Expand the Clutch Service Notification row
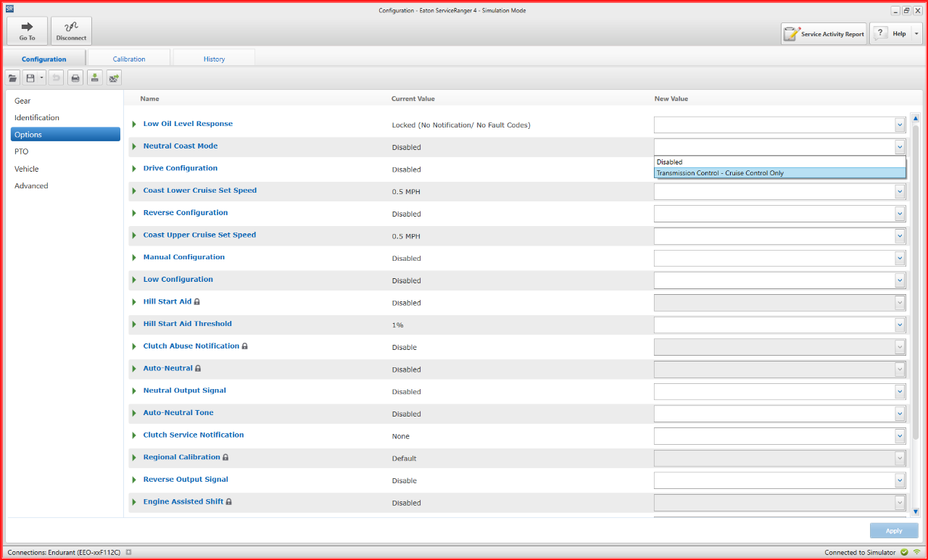The image size is (928, 560). click(x=134, y=435)
